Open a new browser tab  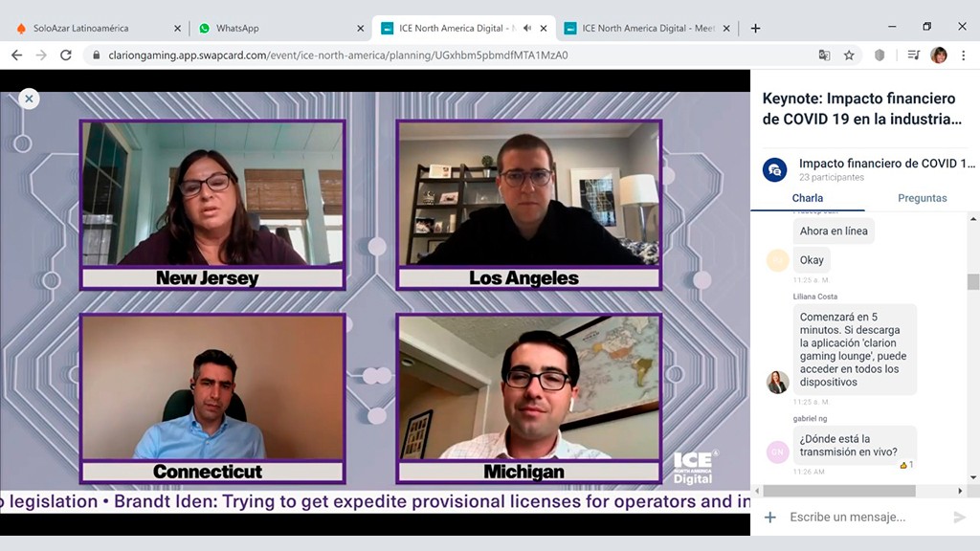tap(755, 29)
